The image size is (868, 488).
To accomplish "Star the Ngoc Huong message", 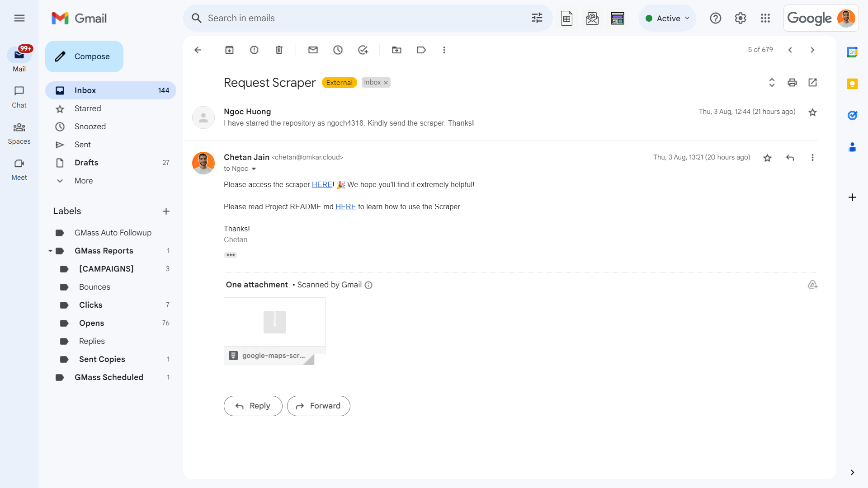I will pyautogui.click(x=812, y=113).
